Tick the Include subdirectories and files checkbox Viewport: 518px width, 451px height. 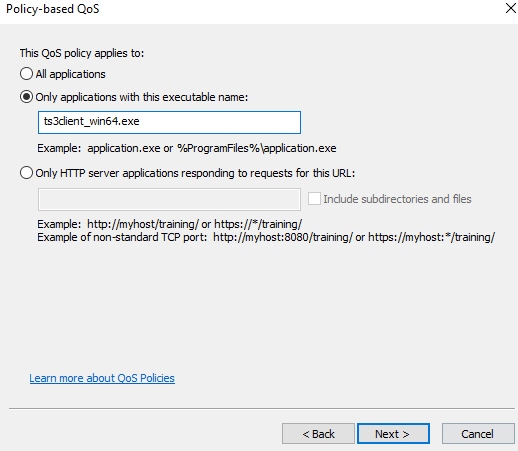click(314, 199)
